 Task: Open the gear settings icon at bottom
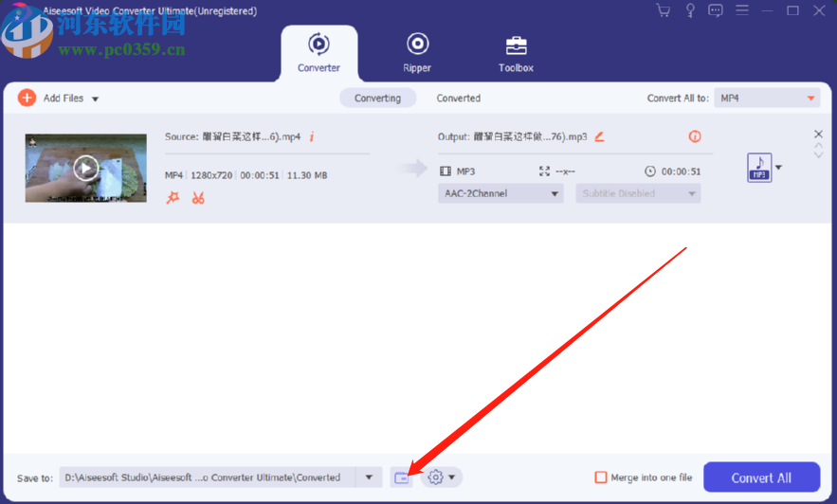[x=436, y=477]
